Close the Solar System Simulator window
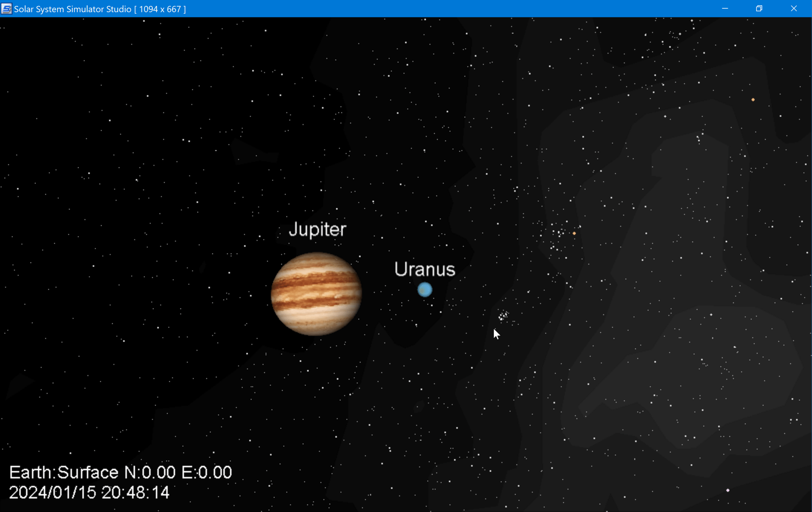The width and height of the screenshot is (812, 512). 794,8
